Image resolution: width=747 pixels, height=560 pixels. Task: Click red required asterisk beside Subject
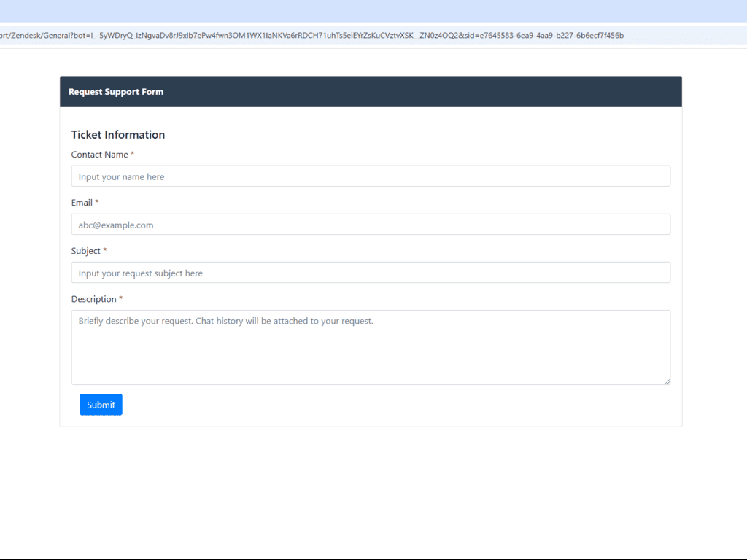(x=105, y=251)
